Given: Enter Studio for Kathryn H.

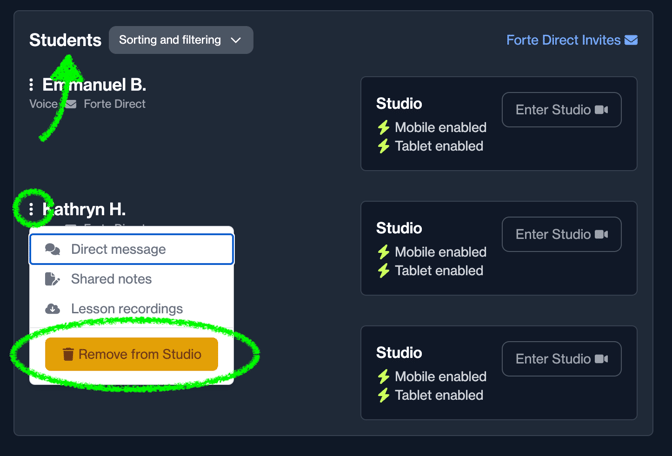Looking at the screenshot, I should [561, 234].
